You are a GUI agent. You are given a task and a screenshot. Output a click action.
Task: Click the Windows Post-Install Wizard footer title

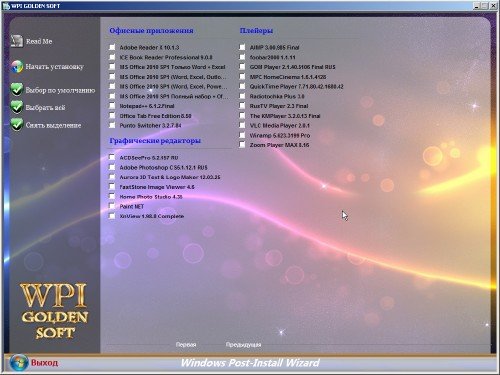coord(250,363)
